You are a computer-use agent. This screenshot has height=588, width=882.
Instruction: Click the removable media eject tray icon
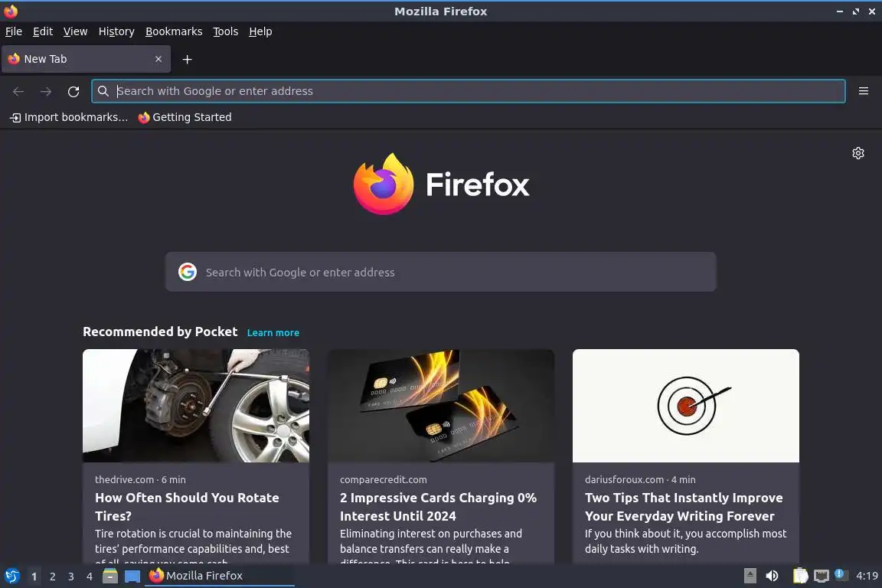coord(750,576)
